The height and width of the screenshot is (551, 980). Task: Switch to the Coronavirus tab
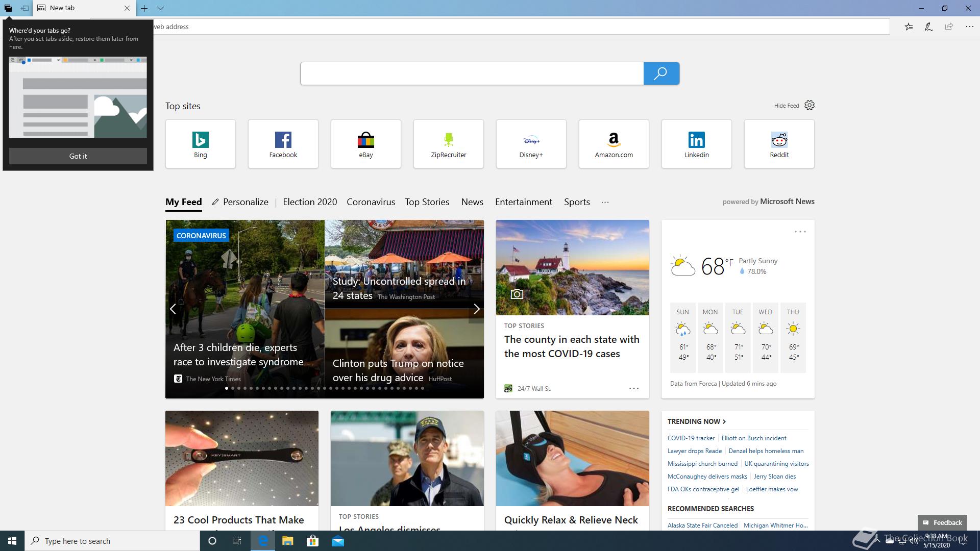pyautogui.click(x=371, y=202)
